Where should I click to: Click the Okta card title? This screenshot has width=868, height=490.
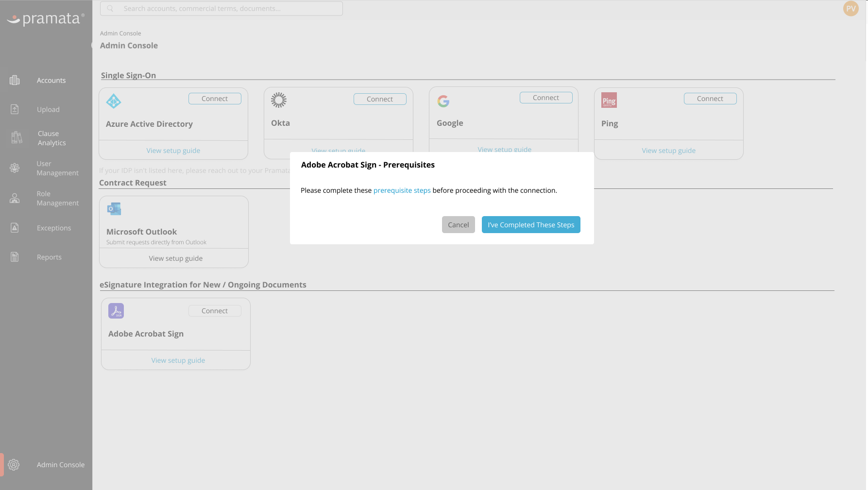click(280, 123)
